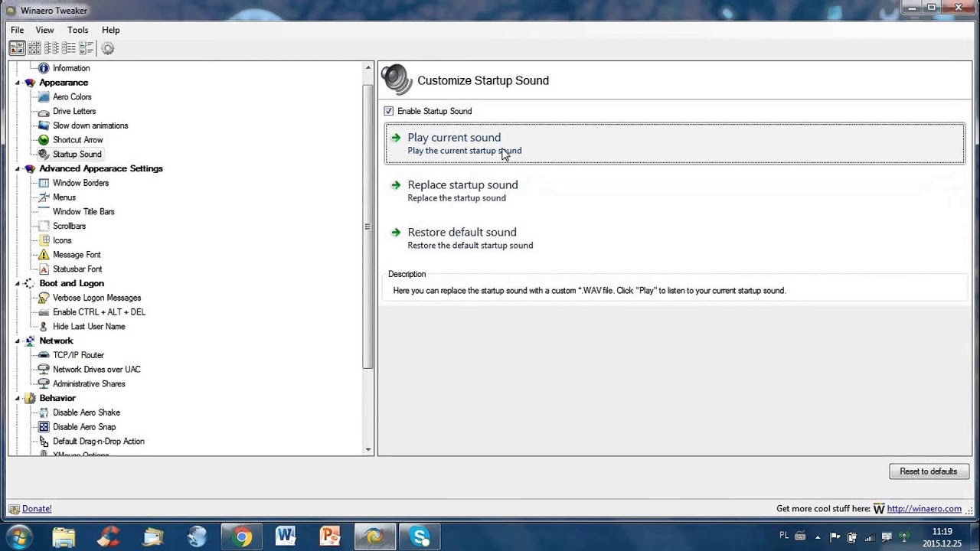Select the Appearance category label
The image size is (980, 551).
(x=64, y=83)
